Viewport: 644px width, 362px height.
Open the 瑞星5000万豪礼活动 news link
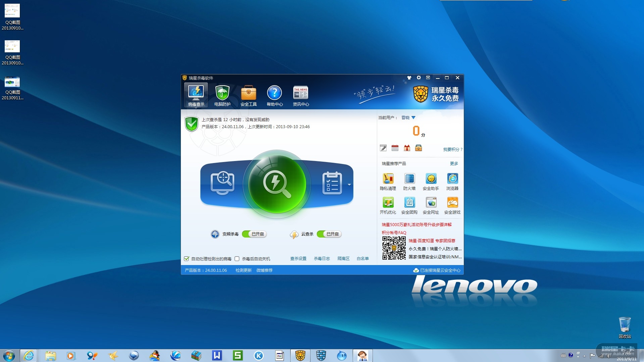click(416, 225)
